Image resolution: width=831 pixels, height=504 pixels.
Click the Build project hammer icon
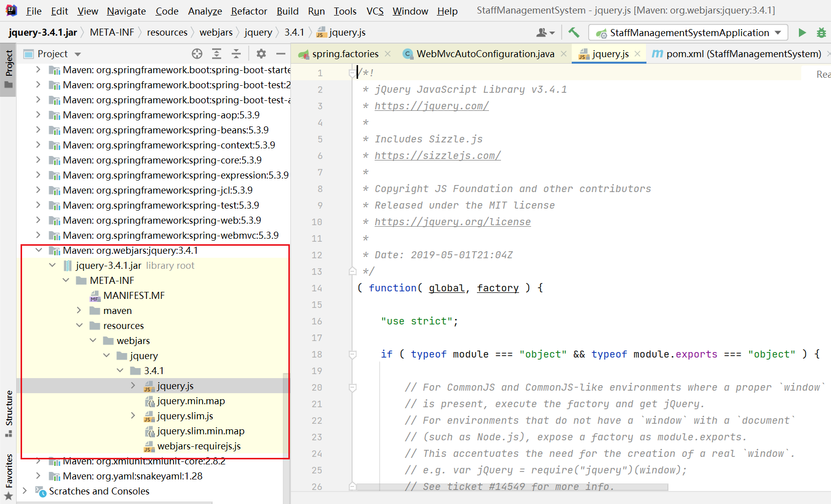click(574, 33)
